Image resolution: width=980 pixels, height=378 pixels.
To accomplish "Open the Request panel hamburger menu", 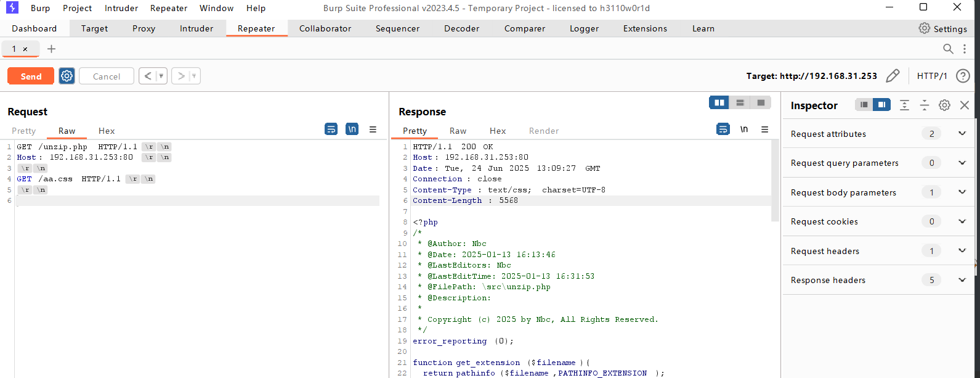I will tap(373, 129).
